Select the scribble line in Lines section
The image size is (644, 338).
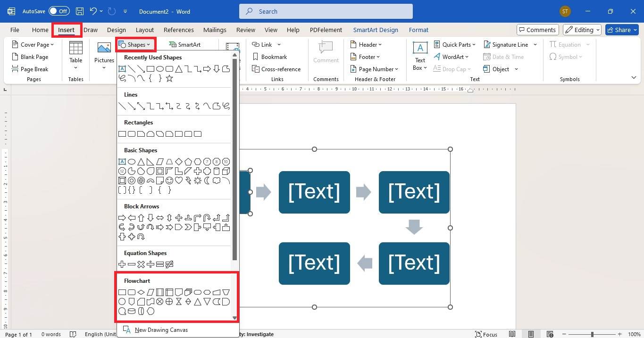coord(226,106)
